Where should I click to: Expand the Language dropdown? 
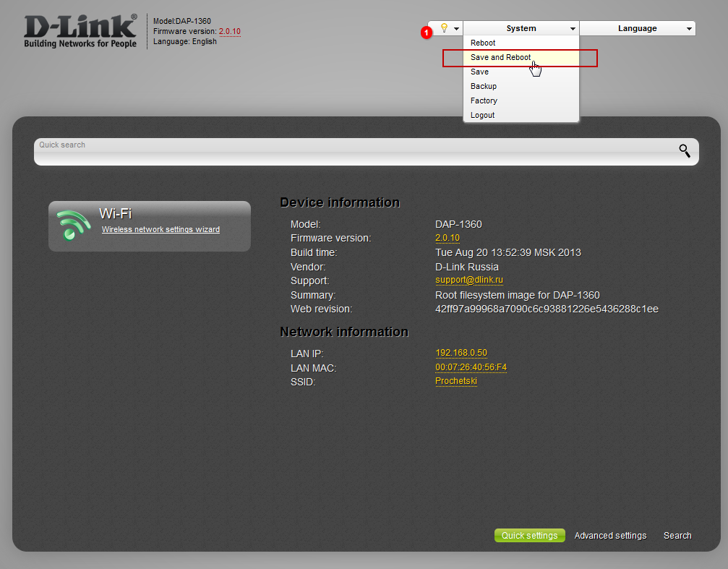[637, 28]
